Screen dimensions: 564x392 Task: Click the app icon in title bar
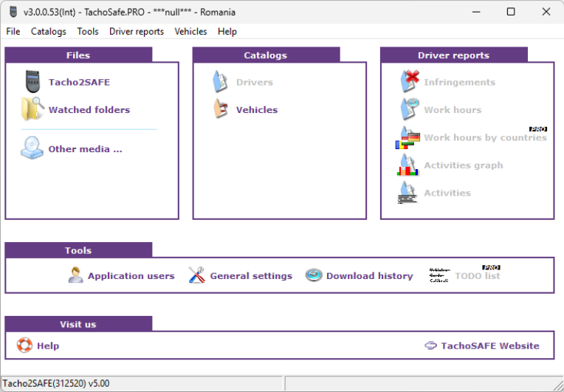pyautogui.click(x=13, y=12)
